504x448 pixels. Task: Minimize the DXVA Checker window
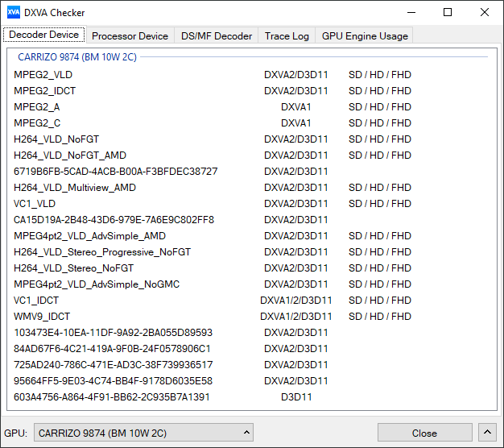point(411,13)
